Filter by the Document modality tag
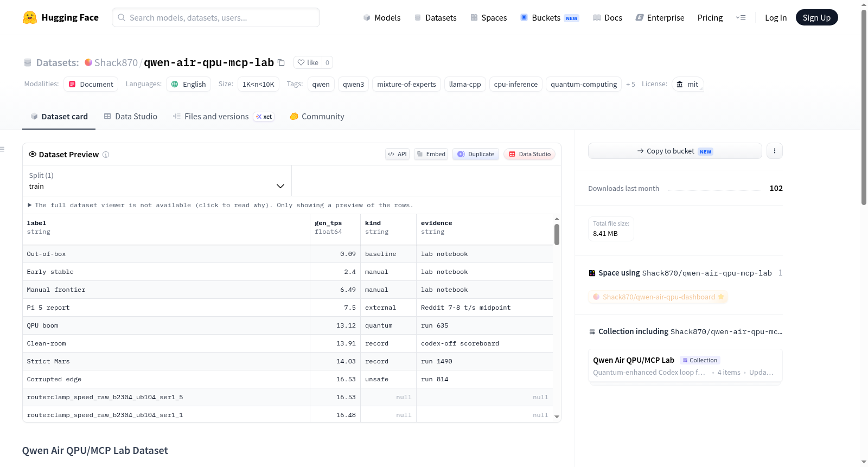The height and width of the screenshot is (467, 868). (x=91, y=84)
